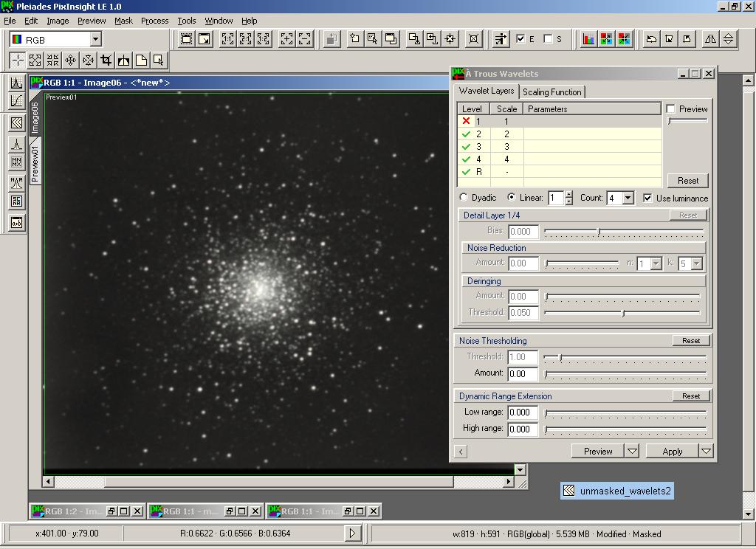Open the Process menu
The height and width of the screenshot is (549, 756).
tap(154, 21)
